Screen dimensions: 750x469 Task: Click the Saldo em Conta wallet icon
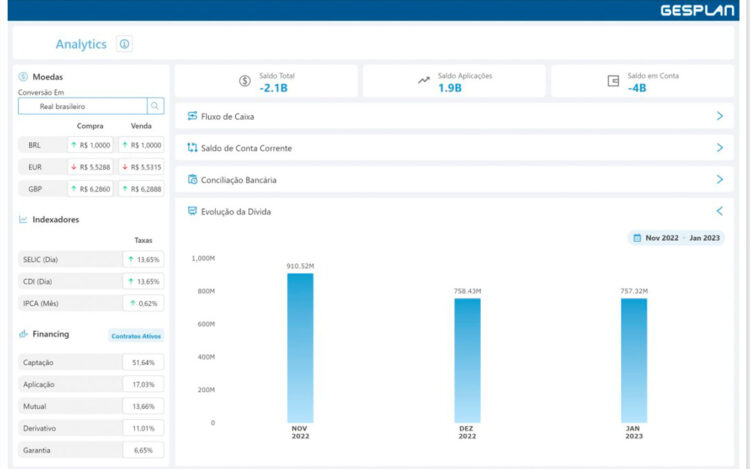point(613,81)
